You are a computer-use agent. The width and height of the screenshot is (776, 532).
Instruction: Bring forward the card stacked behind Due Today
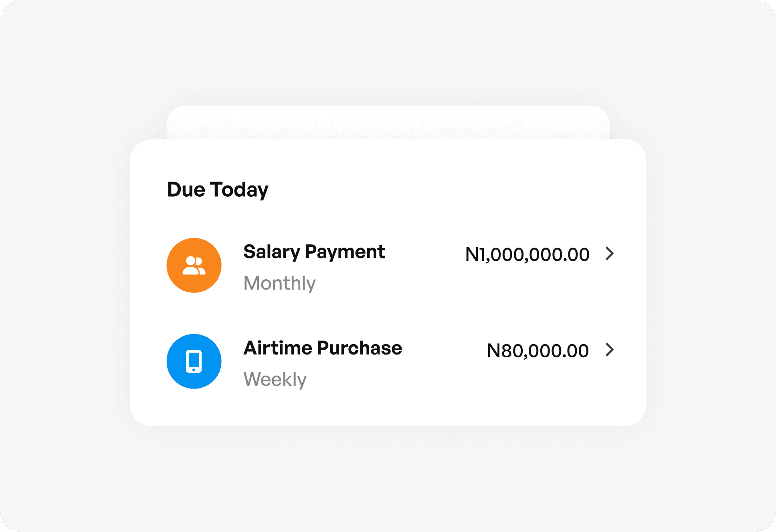[x=388, y=122]
